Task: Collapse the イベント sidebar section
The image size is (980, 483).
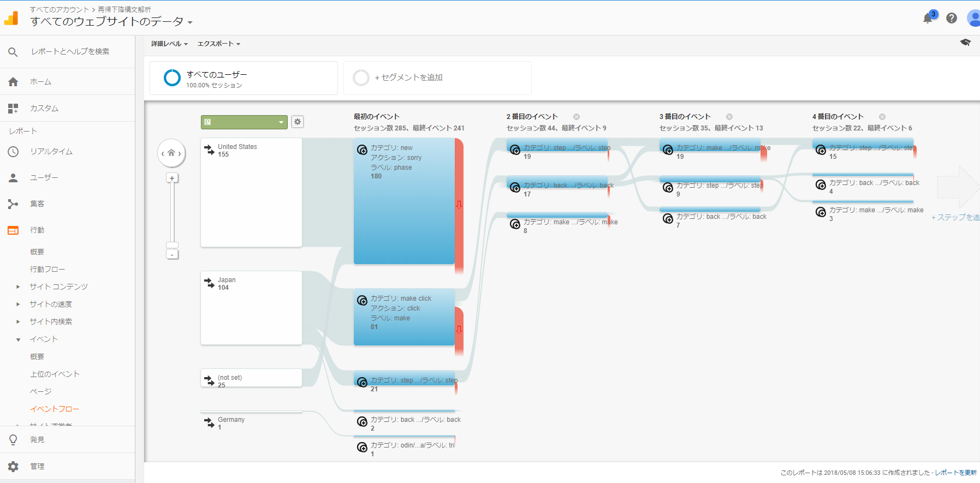Action: click(18, 339)
